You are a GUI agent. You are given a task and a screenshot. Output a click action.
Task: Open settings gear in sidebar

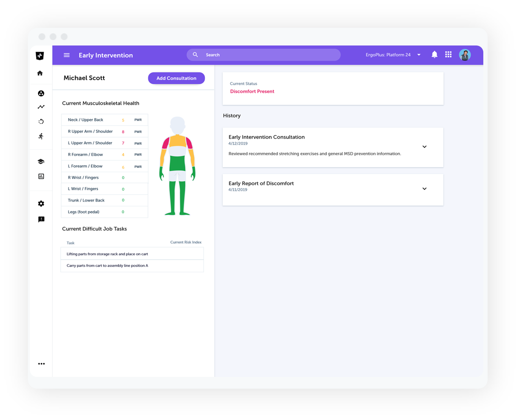[41, 204]
